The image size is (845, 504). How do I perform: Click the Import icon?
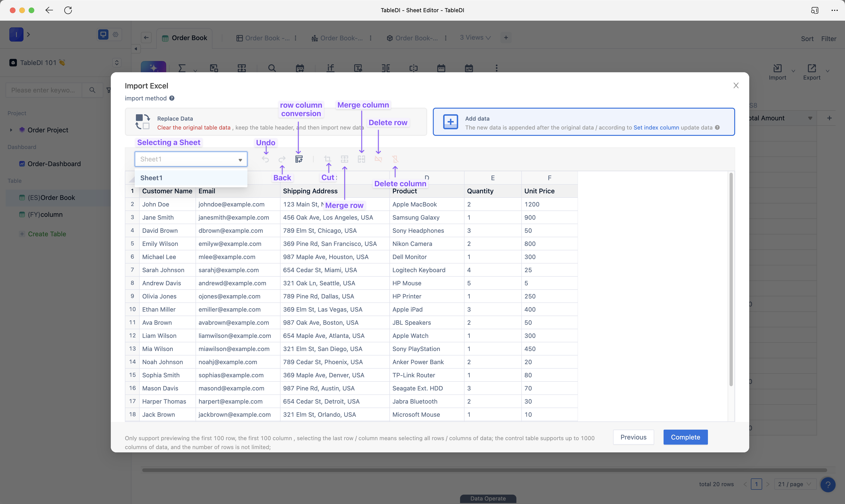pyautogui.click(x=777, y=68)
